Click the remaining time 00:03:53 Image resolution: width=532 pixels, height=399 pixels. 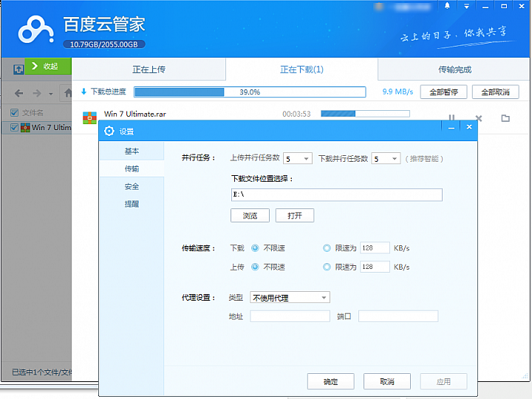296,114
